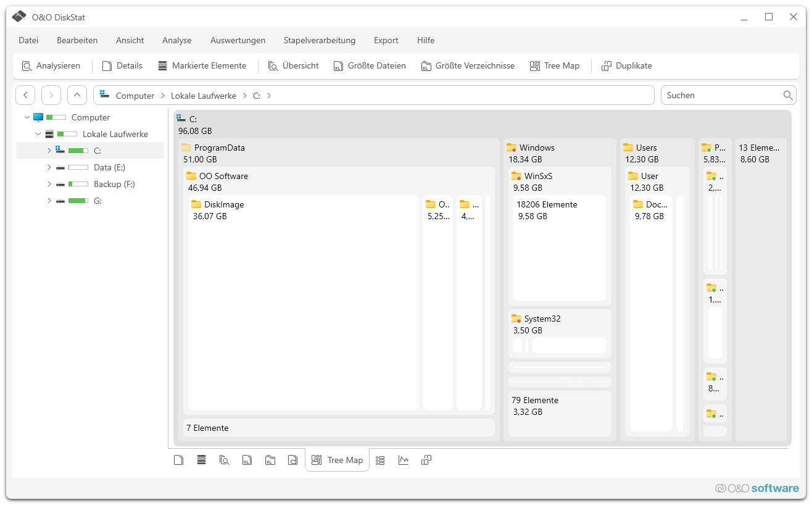This screenshot has height=505, width=812.
Task: Select Tree Map in the top toolbar
Action: (555, 65)
